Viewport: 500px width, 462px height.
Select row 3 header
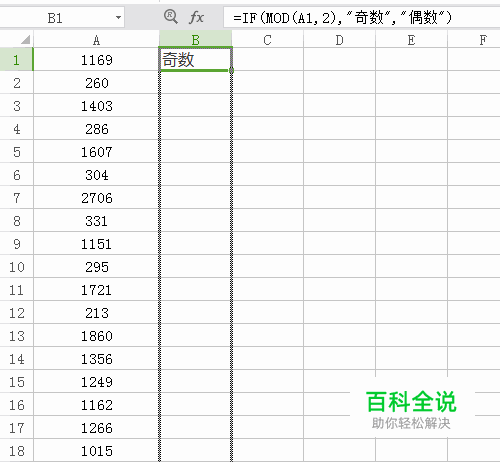(16, 105)
